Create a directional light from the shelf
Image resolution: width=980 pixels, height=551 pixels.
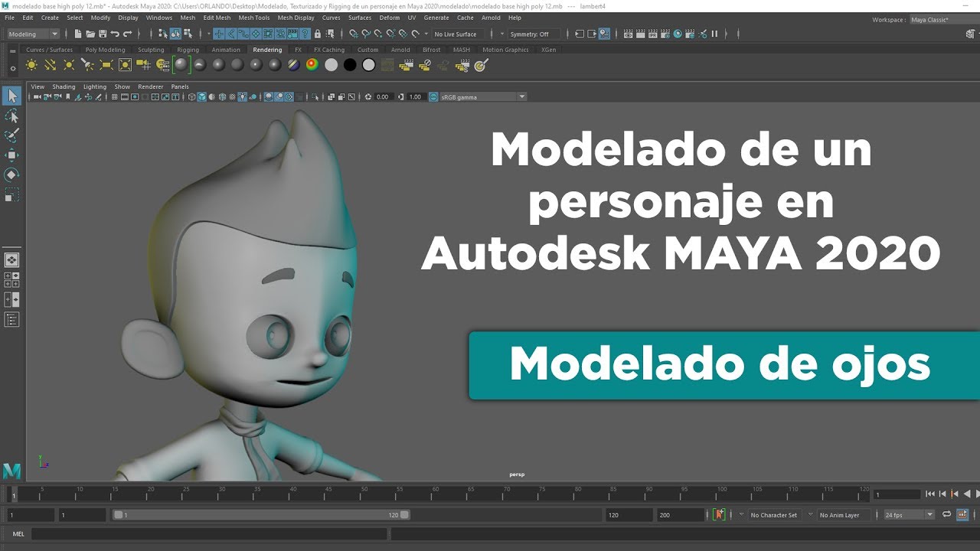51,65
